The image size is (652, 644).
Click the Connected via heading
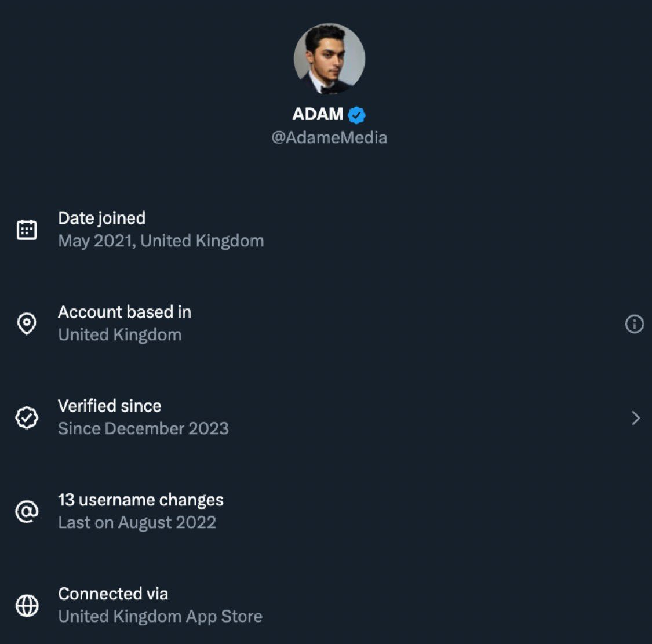point(113,594)
